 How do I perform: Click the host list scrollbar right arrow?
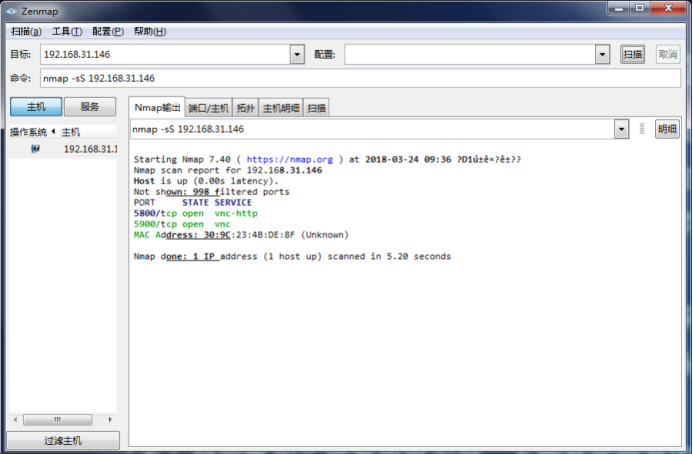110,419
